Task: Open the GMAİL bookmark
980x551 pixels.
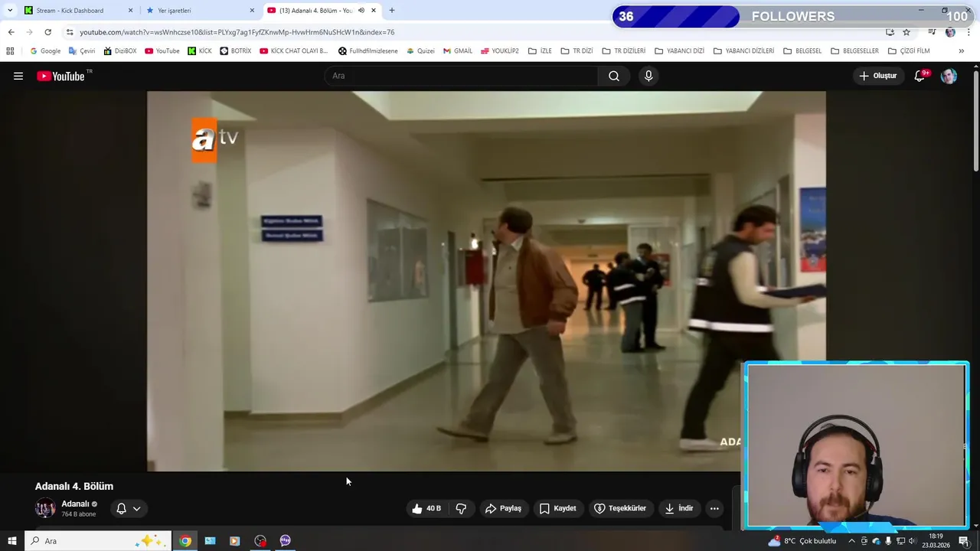Action: (458, 51)
